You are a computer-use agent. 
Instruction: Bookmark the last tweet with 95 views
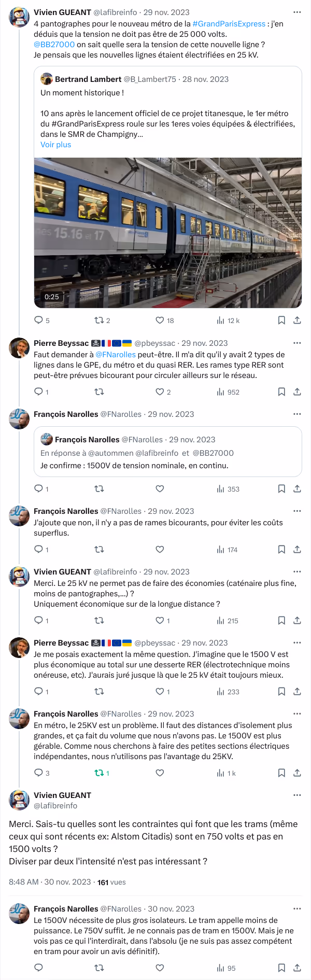tap(281, 968)
